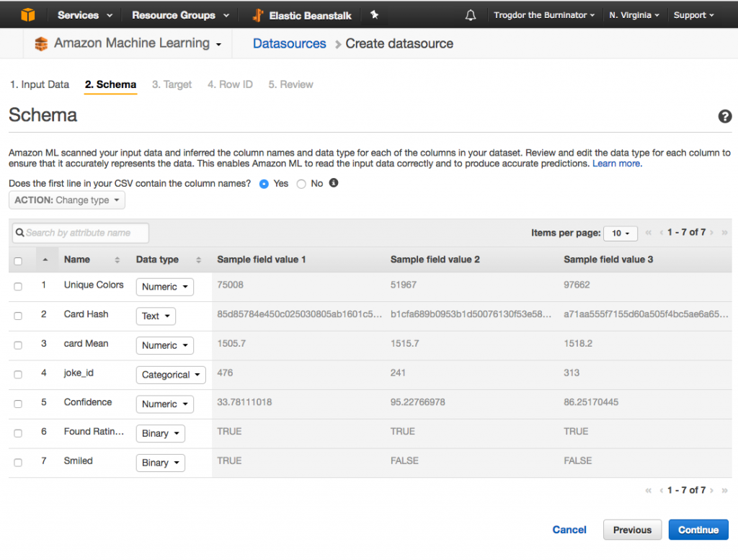Viewport: 738px width, 560px height.
Task: Change Unique Colors data type dropdown
Action: click(165, 287)
